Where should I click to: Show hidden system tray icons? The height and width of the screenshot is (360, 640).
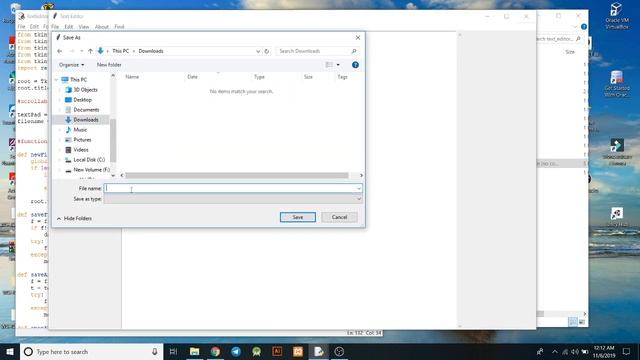tap(555, 351)
